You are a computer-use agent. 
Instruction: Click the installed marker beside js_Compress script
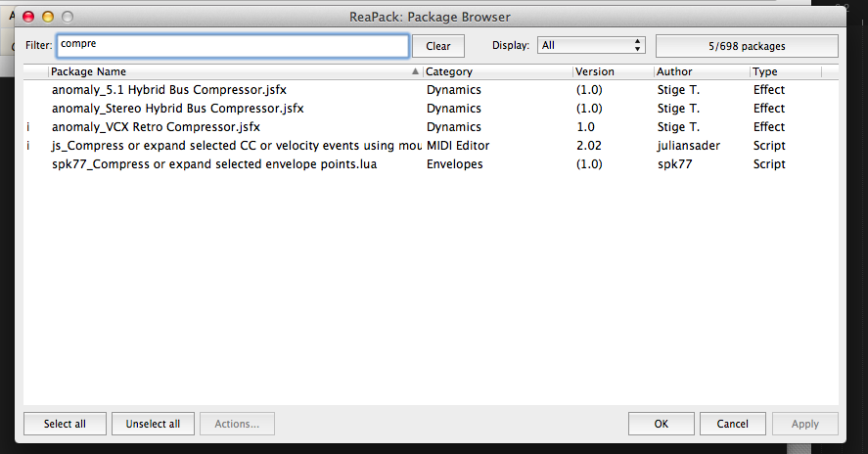[28, 146]
